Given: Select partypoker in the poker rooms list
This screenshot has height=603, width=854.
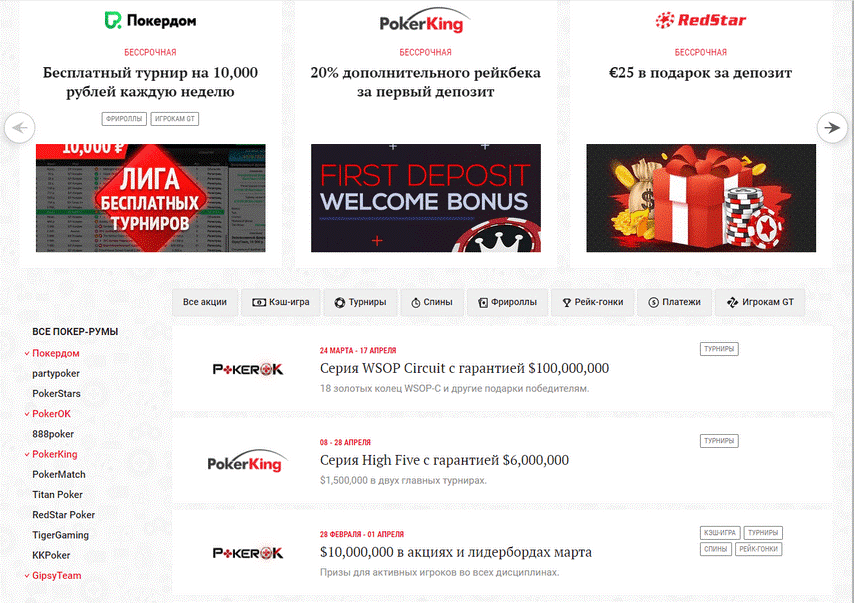Looking at the screenshot, I should click(56, 373).
